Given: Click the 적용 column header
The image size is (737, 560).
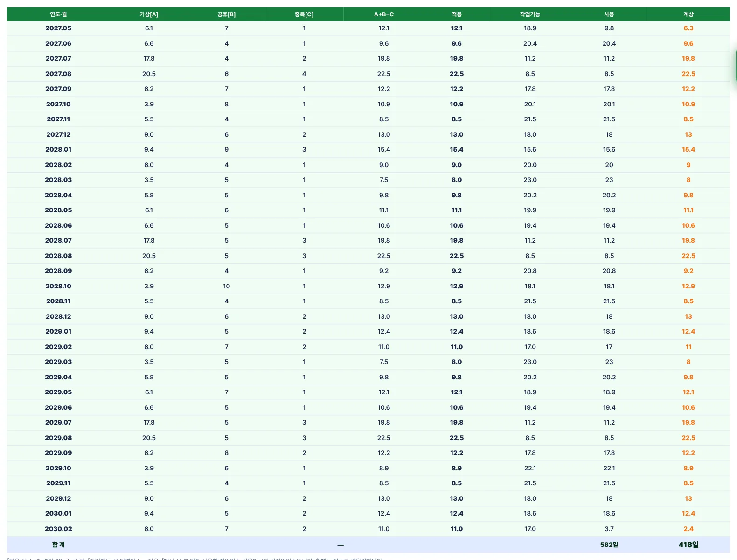Looking at the screenshot, I should click(x=457, y=14).
